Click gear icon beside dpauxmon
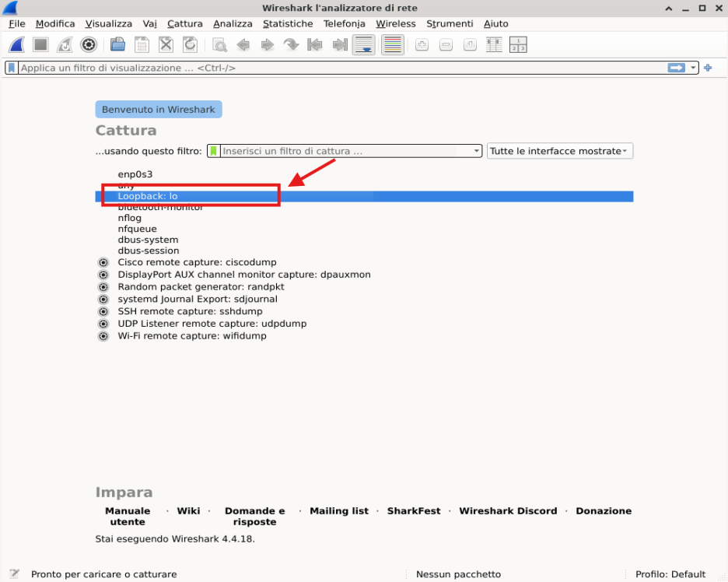This screenshot has height=582, width=728. [103, 275]
